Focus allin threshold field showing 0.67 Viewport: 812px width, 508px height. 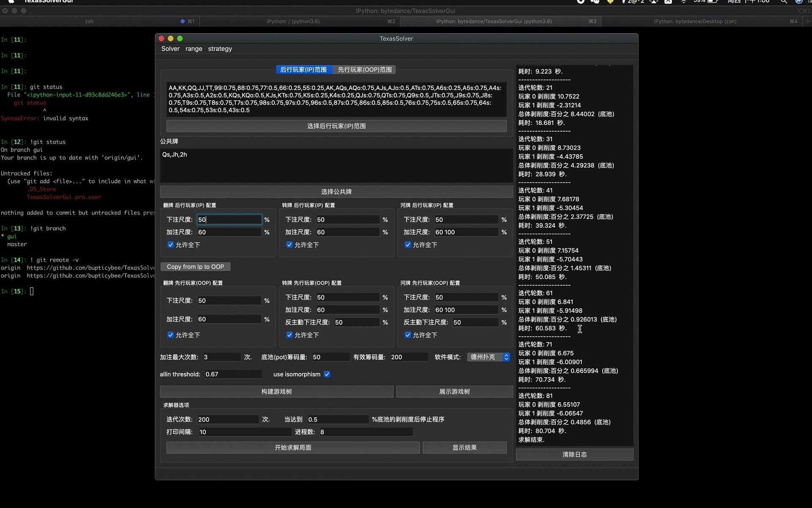[233, 374]
